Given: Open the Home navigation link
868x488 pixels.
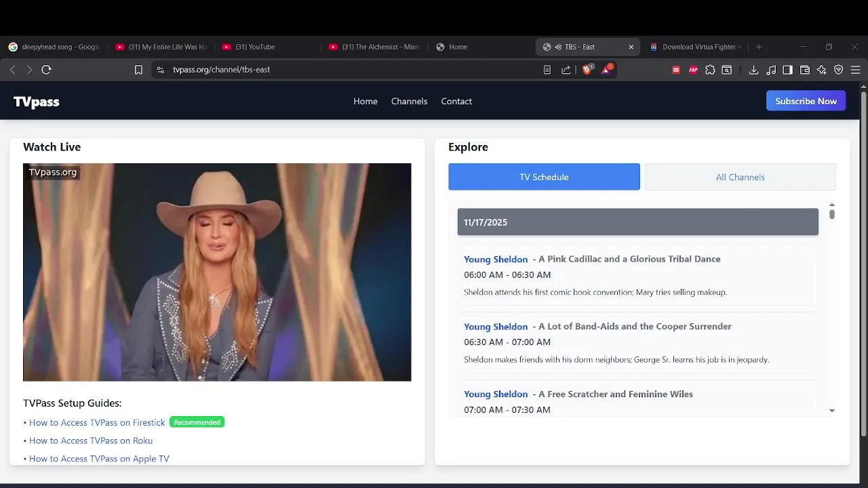Looking at the screenshot, I should click(366, 101).
